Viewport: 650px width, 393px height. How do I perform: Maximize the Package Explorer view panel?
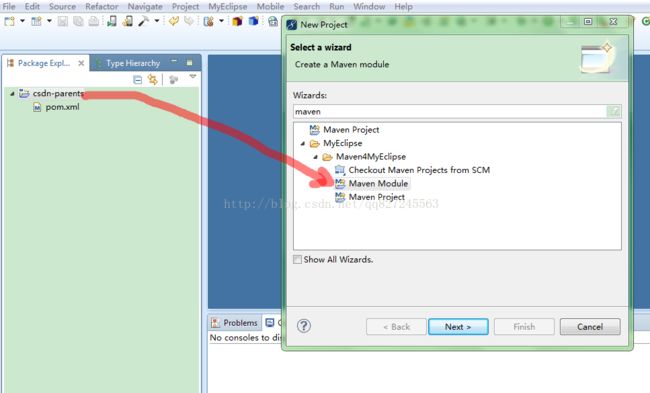click(189, 62)
